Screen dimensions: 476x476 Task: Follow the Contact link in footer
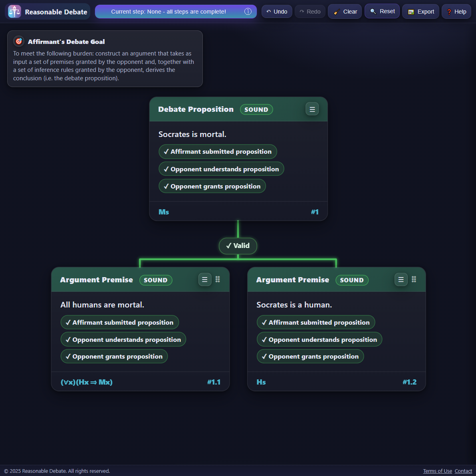(463, 471)
